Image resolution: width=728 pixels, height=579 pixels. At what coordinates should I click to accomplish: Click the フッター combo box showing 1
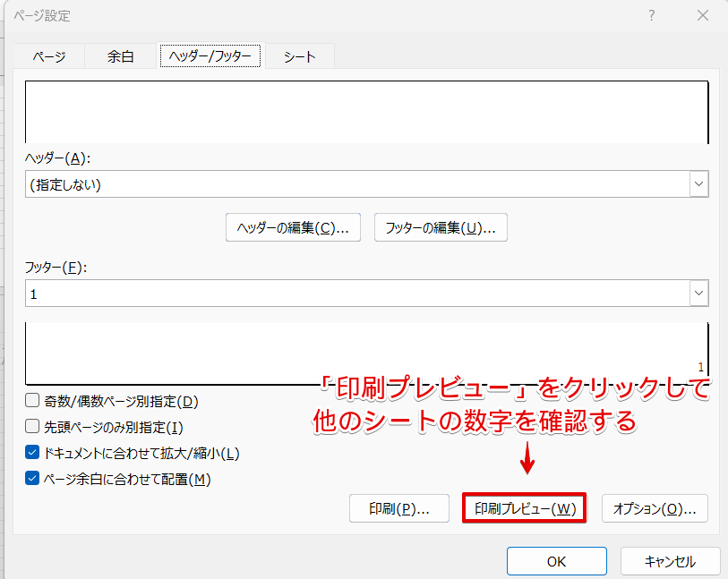point(367,293)
